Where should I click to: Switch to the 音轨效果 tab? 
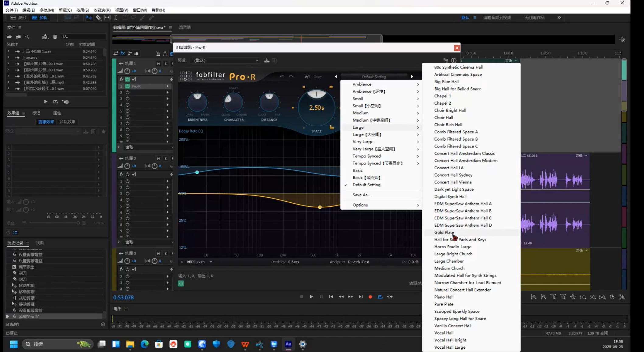click(x=67, y=122)
